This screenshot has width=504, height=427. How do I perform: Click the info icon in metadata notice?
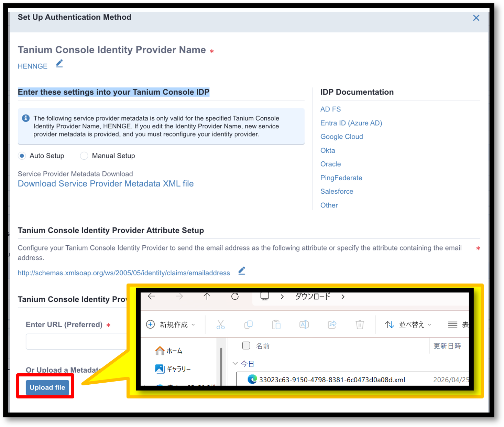(x=26, y=118)
